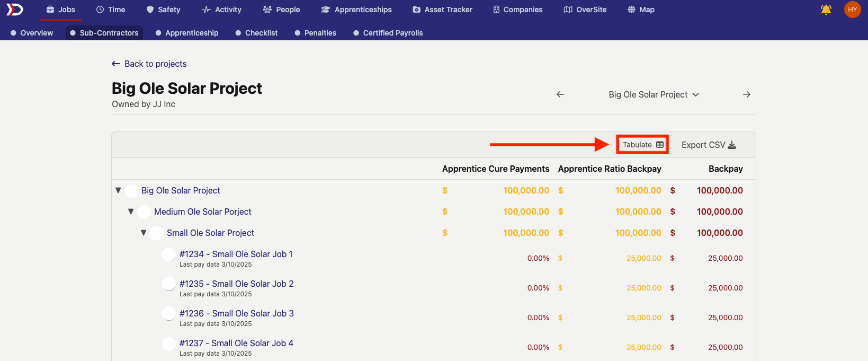Viewport: 868px width, 361px height.
Task: Select the circle beside Big Ole Solar Project row
Action: [132, 191]
